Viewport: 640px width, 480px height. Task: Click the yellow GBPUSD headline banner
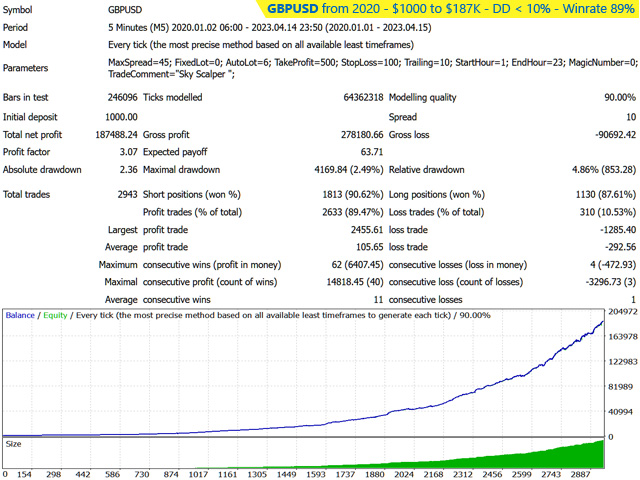pos(449,9)
